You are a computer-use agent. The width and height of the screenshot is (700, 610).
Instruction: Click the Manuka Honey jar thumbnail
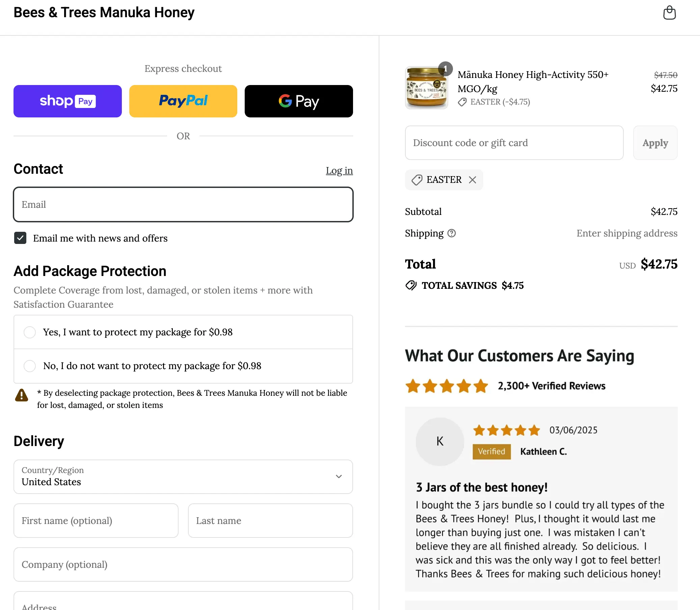tap(426, 88)
